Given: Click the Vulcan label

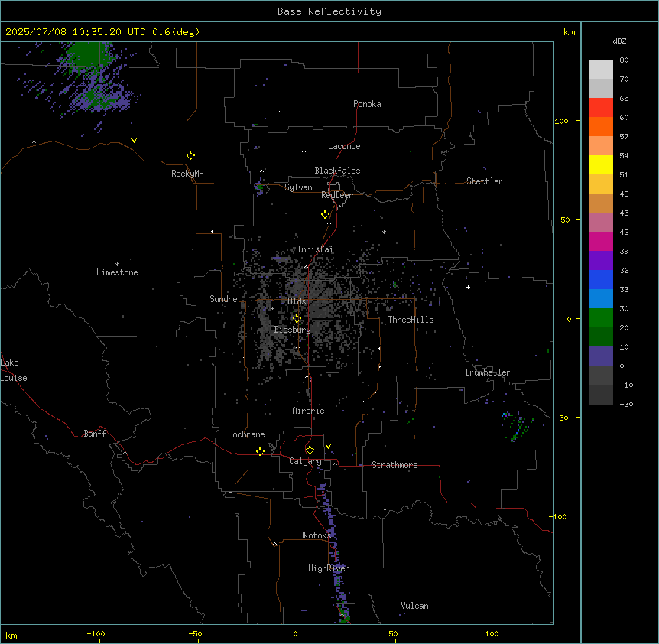Looking at the screenshot, I should [414, 606].
